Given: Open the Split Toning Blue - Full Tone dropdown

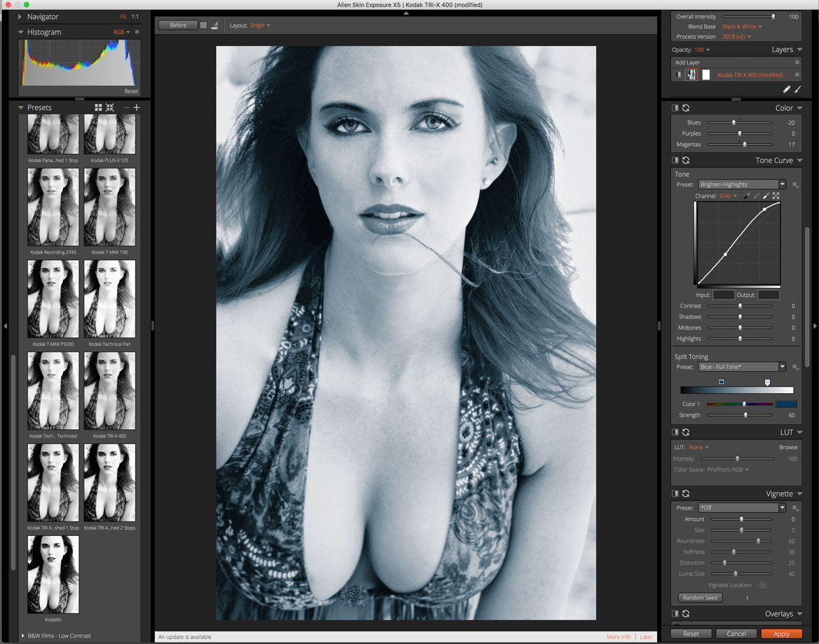Looking at the screenshot, I should tap(742, 367).
